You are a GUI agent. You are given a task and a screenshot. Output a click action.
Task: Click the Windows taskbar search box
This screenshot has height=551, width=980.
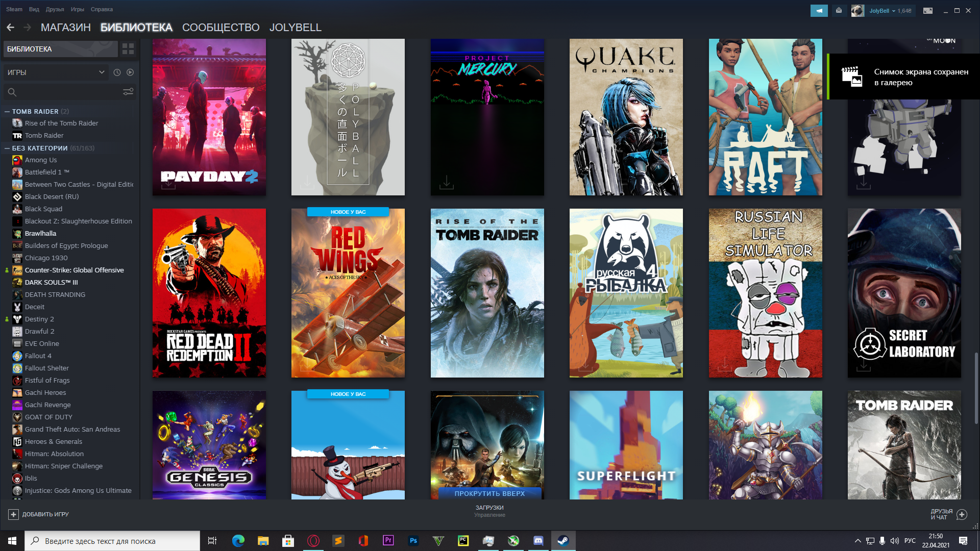tap(112, 541)
